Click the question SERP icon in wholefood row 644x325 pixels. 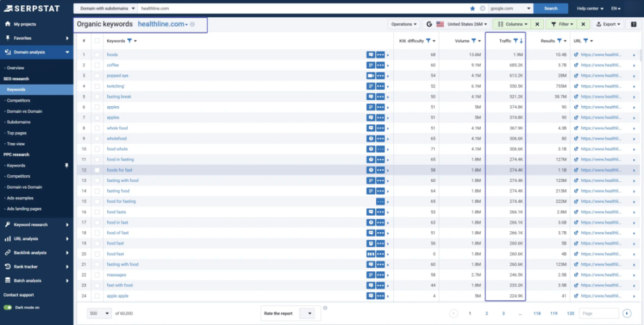click(x=370, y=138)
